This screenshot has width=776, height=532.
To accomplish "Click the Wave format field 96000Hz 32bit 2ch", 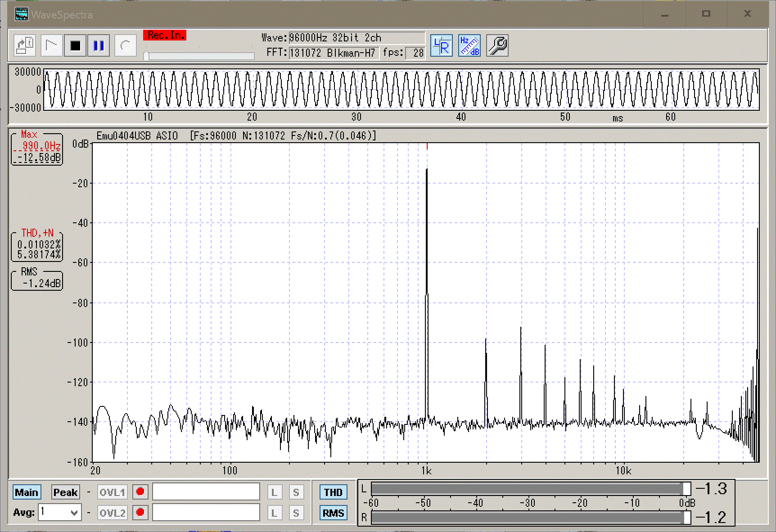I will [x=356, y=38].
